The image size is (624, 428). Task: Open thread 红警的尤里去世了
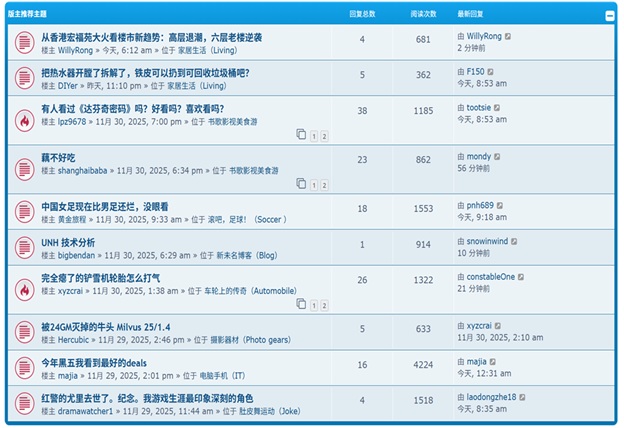click(x=147, y=398)
